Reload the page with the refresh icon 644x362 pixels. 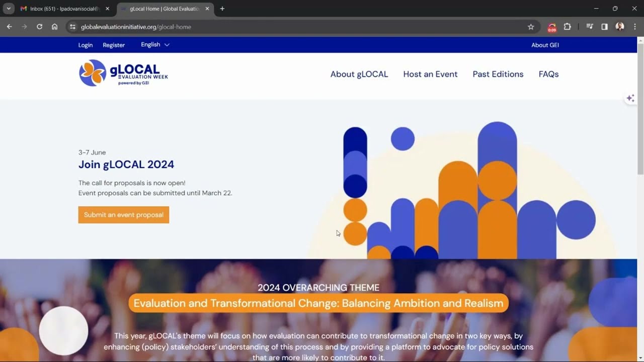tap(39, 27)
